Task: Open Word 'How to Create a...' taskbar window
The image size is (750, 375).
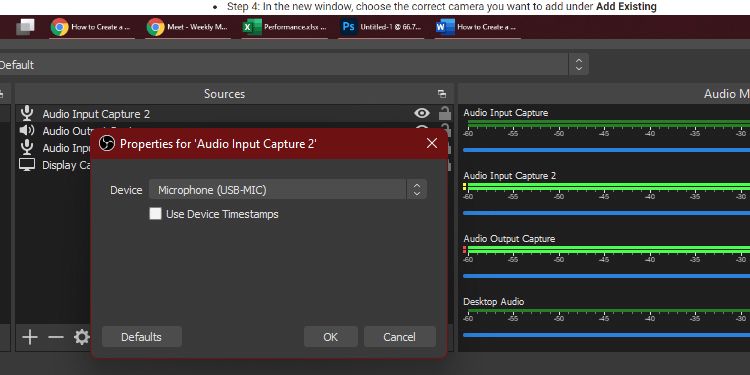Action: pos(477,27)
